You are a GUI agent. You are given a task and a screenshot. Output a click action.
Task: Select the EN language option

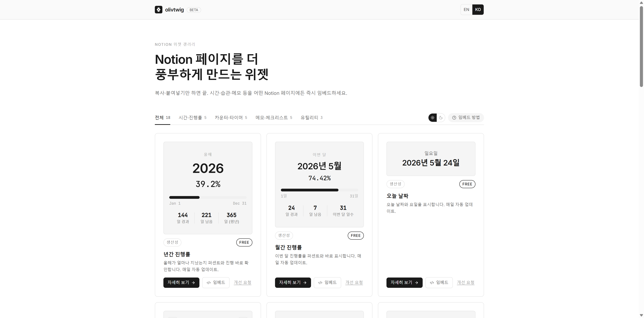(x=466, y=9)
